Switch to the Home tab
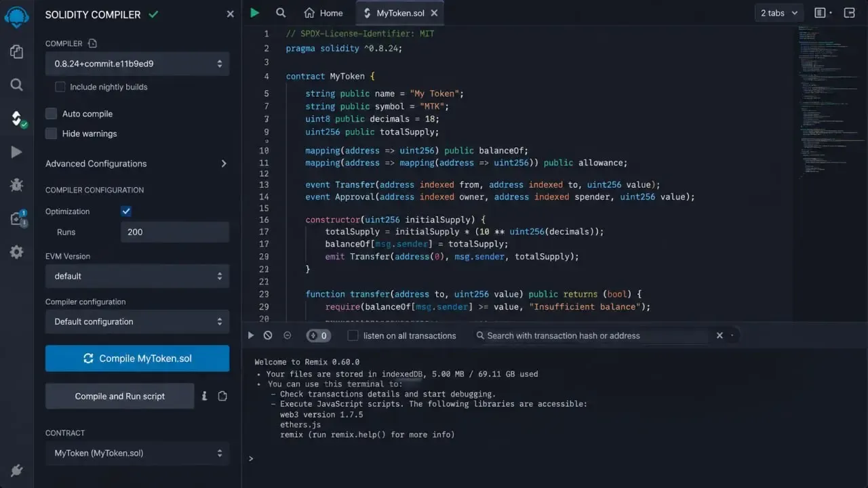Viewport: 868px width, 488px height. 323,13
